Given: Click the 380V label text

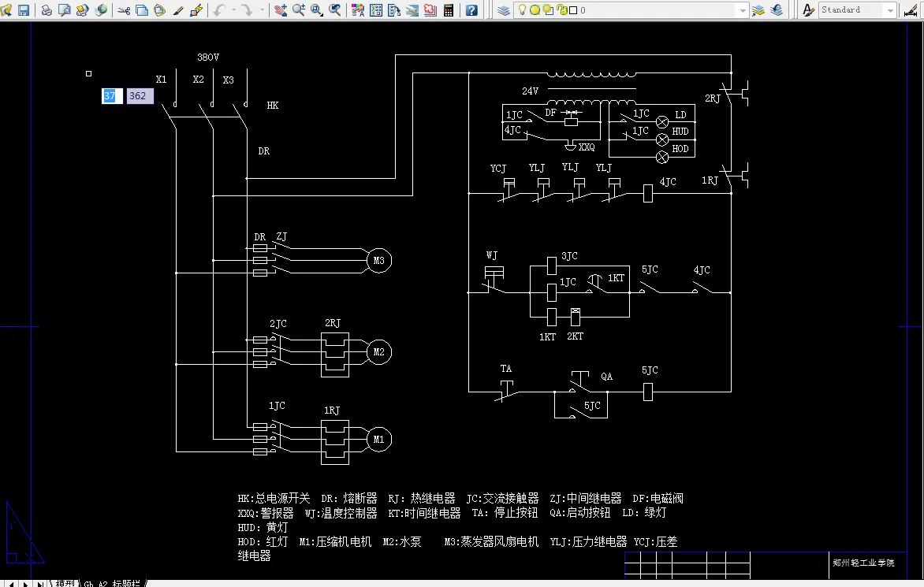Looking at the screenshot, I should (x=208, y=57).
